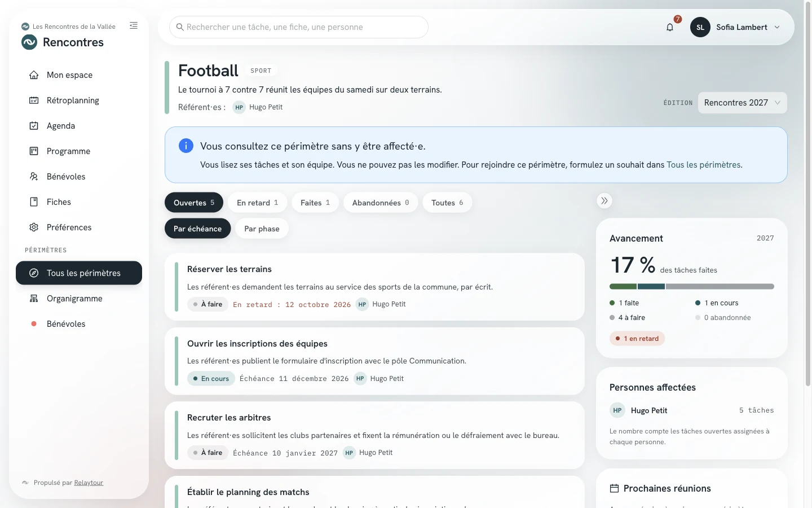Image resolution: width=812 pixels, height=508 pixels.
Task: Click the Rencontres logo icon
Action: click(29, 42)
